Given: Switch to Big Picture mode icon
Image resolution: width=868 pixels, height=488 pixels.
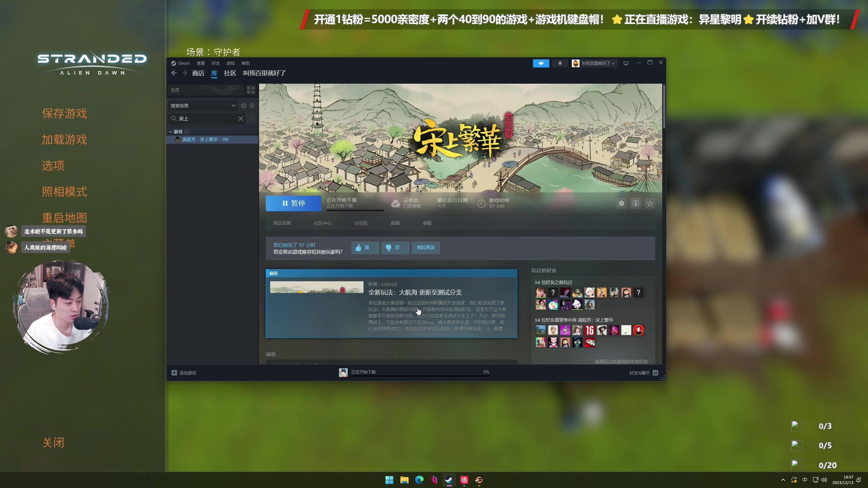Looking at the screenshot, I should click(626, 63).
